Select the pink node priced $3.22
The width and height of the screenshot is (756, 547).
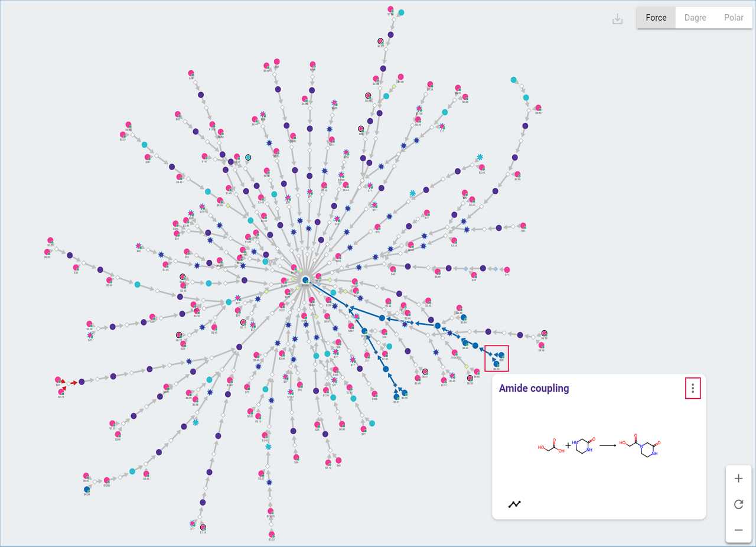pos(271,533)
